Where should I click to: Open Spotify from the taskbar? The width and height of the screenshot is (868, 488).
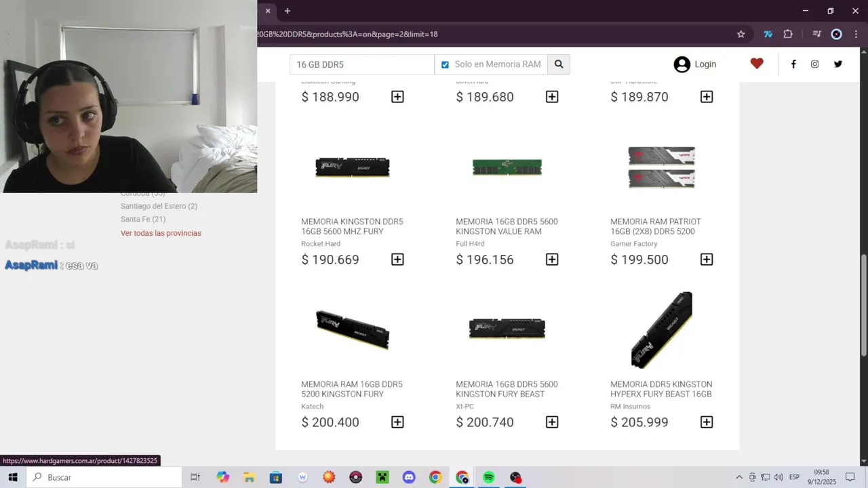pyautogui.click(x=488, y=477)
